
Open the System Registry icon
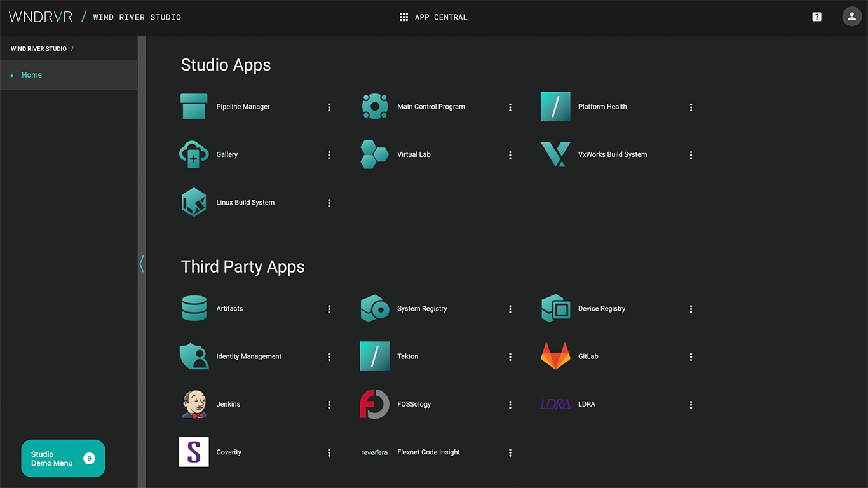pyautogui.click(x=375, y=308)
